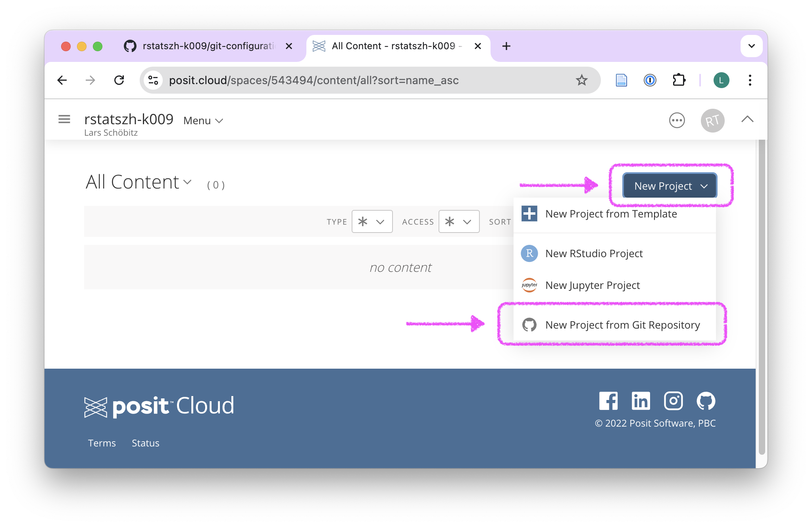Close the git-configuration GitHub tab
The width and height of the screenshot is (812, 527).
click(x=289, y=46)
